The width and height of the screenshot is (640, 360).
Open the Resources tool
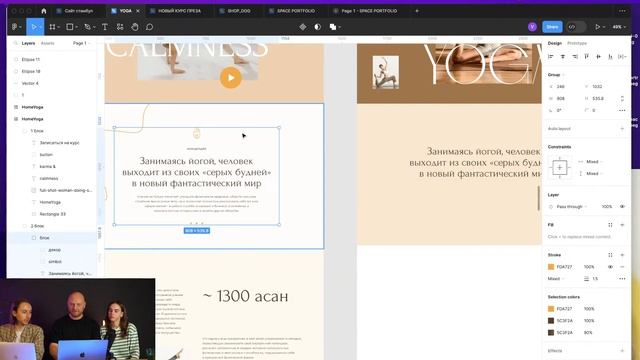point(120,27)
